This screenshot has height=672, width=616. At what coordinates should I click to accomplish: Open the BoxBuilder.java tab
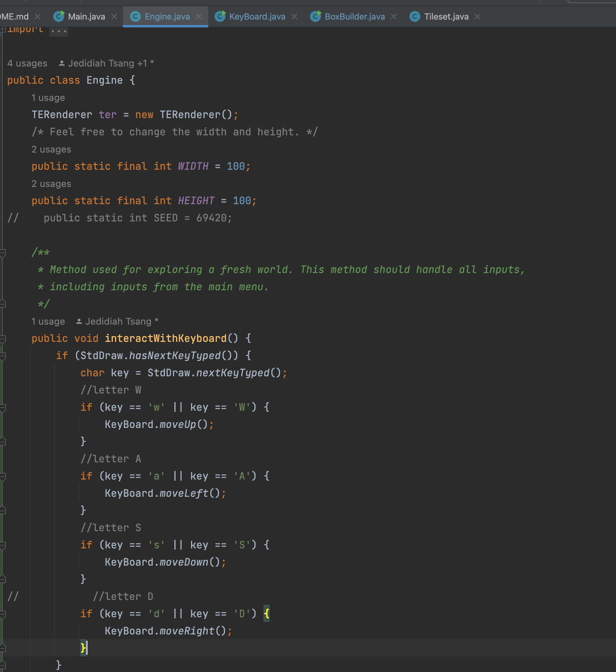[x=355, y=16]
